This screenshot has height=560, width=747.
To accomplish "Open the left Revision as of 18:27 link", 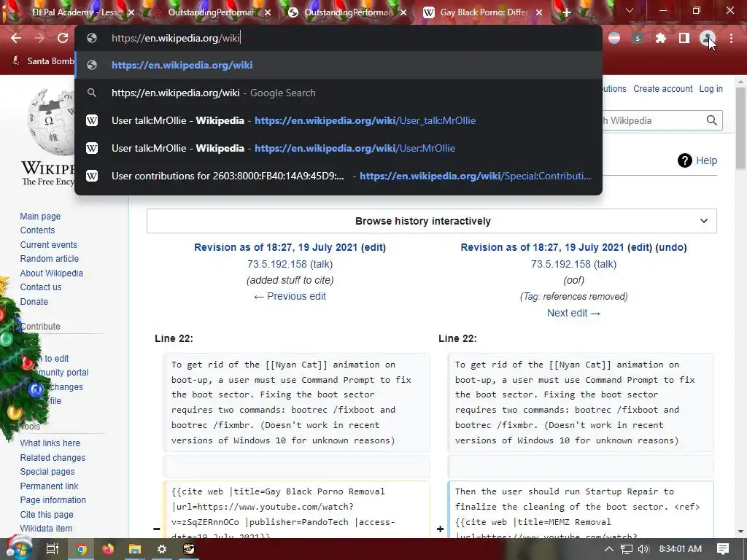I will click(275, 247).
